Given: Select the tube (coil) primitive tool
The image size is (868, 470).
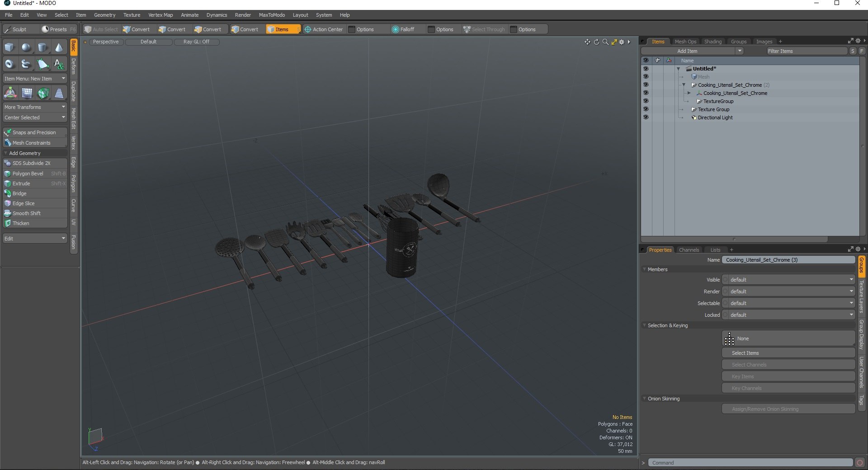Looking at the screenshot, I should pyautogui.click(x=26, y=64).
